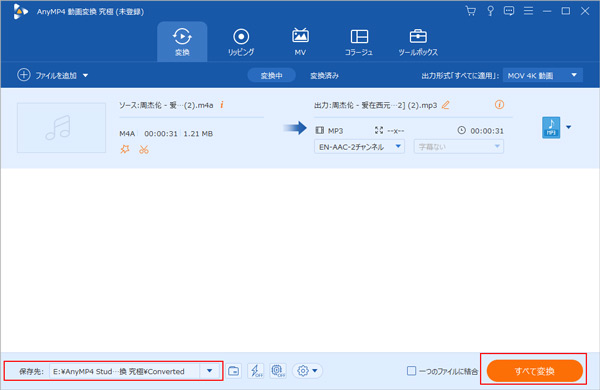Expand the 保存先 path dropdown arrow
This screenshot has width=600, height=390.
pos(209,371)
